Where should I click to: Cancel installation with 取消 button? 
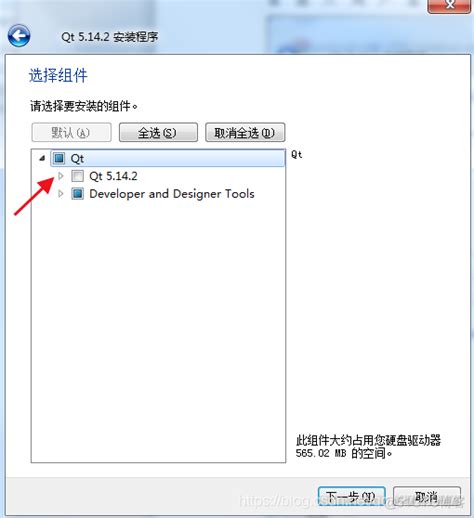427,497
